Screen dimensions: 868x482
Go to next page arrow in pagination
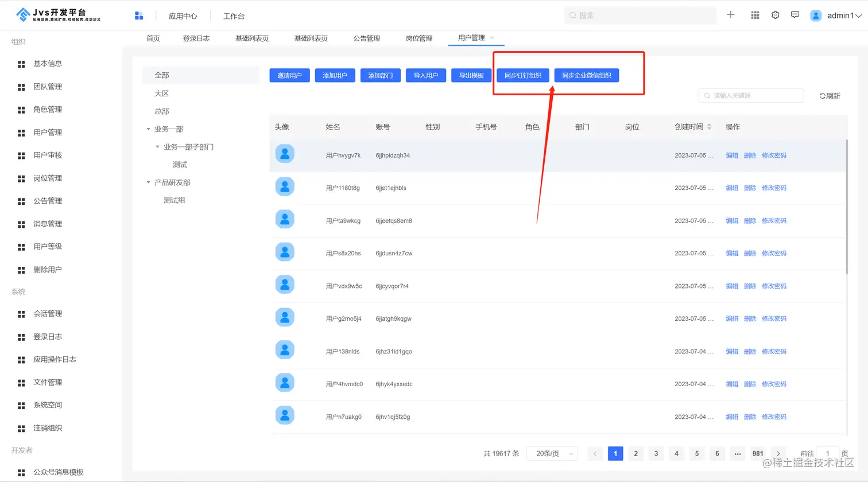pos(778,453)
